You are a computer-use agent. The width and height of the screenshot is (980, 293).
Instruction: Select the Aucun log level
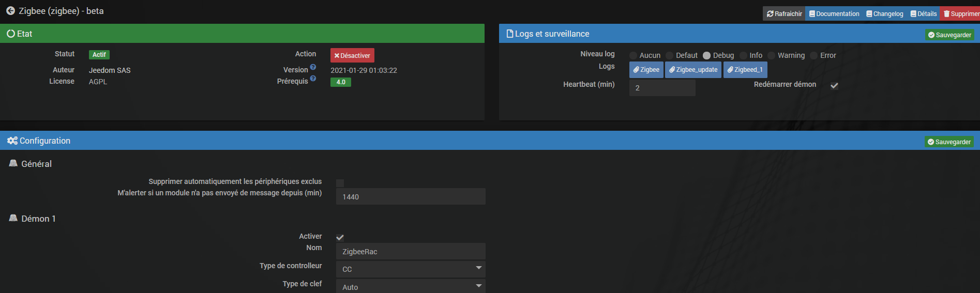[633, 55]
